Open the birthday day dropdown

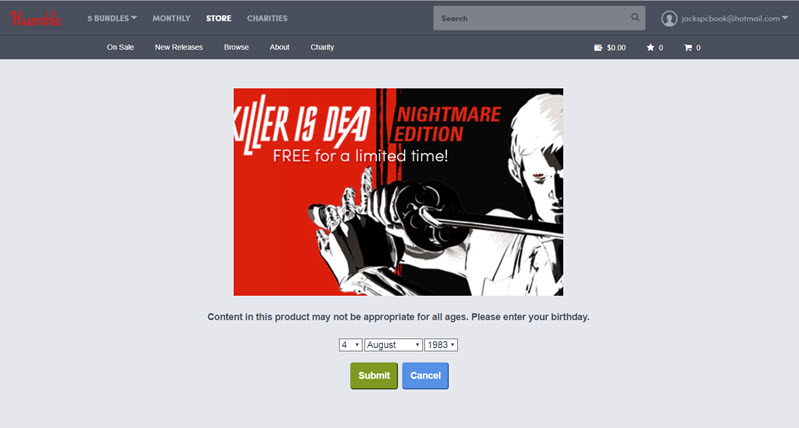tap(351, 345)
